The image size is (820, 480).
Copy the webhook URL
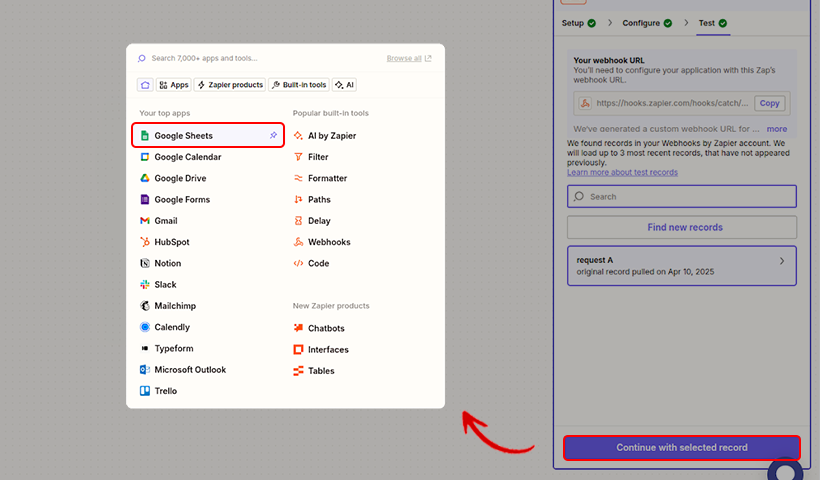click(769, 103)
